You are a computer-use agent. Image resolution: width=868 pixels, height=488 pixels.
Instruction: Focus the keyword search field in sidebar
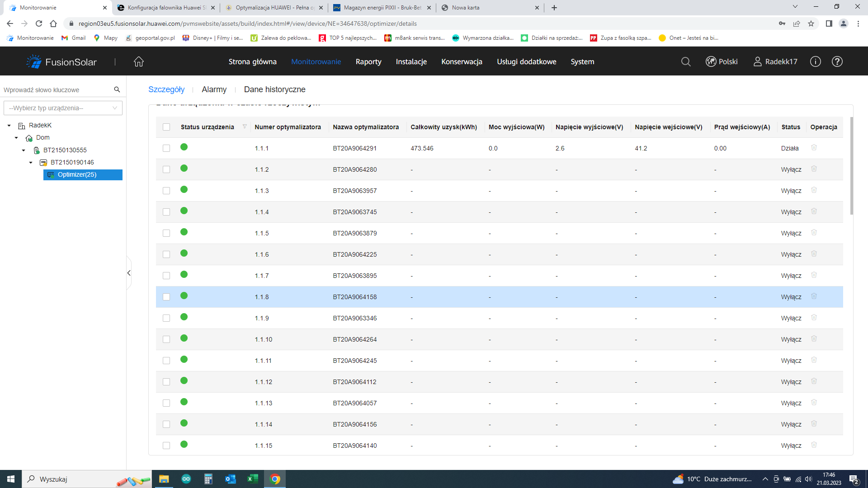click(x=57, y=89)
